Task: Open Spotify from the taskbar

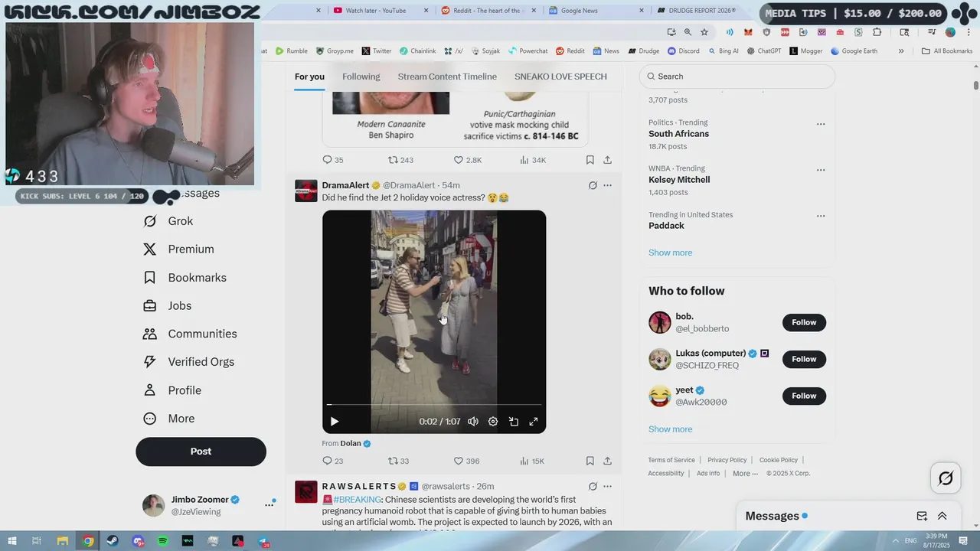Action: 163,541
